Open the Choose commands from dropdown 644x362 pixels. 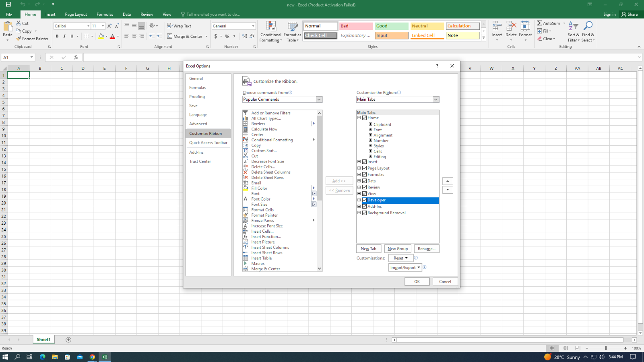(319, 99)
